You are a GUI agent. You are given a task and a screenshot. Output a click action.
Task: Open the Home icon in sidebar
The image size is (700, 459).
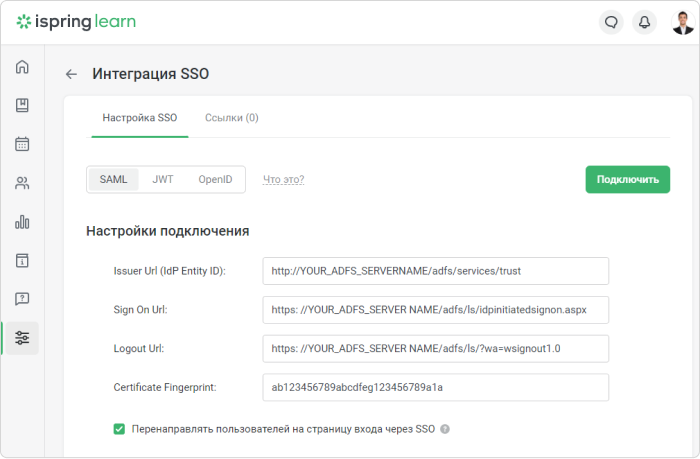pyautogui.click(x=22, y=67)
